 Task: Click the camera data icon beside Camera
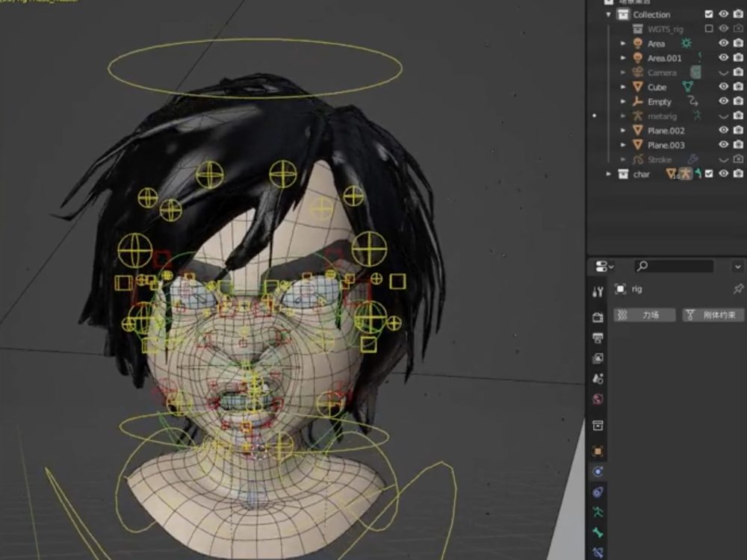(695, 72)
